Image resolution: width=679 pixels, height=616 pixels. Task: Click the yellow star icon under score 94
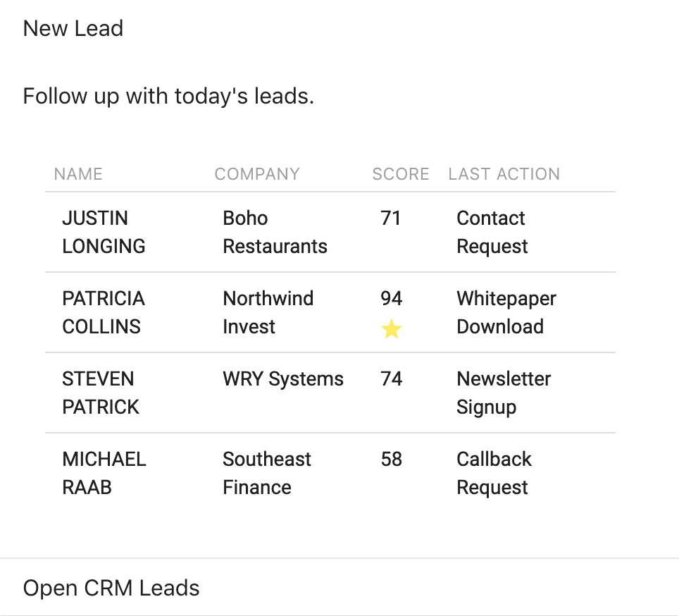tap(392, 329)
